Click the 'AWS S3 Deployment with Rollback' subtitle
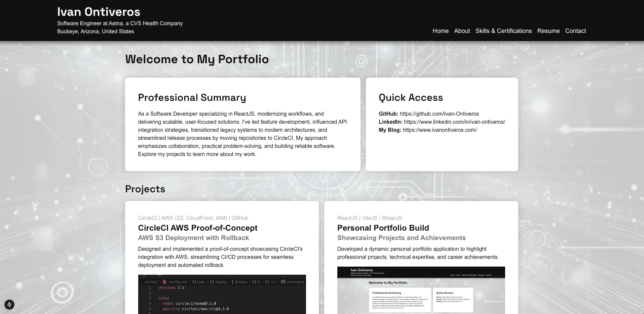 click(193, 238)
